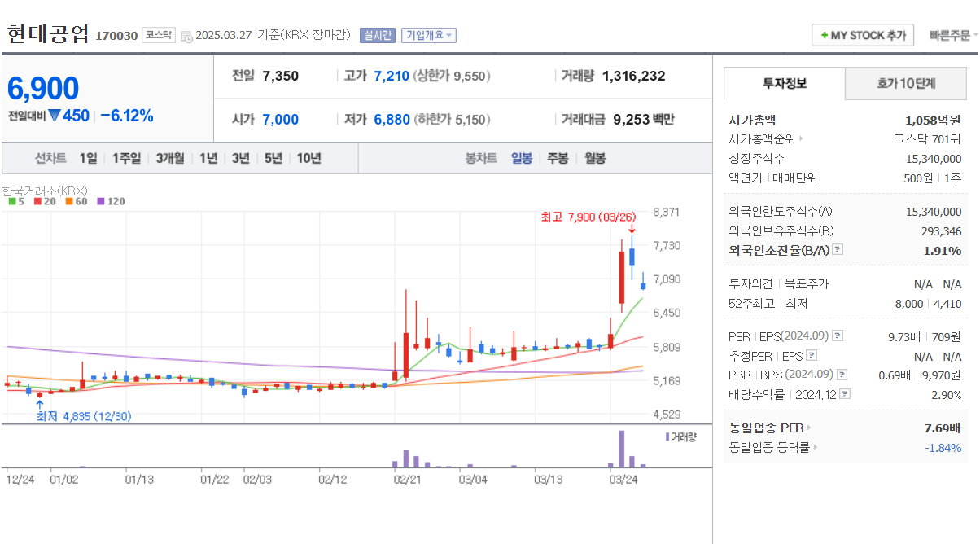980x544 pixels.
Task: Click the purple 거래량 legend marker
Action: 667,437
